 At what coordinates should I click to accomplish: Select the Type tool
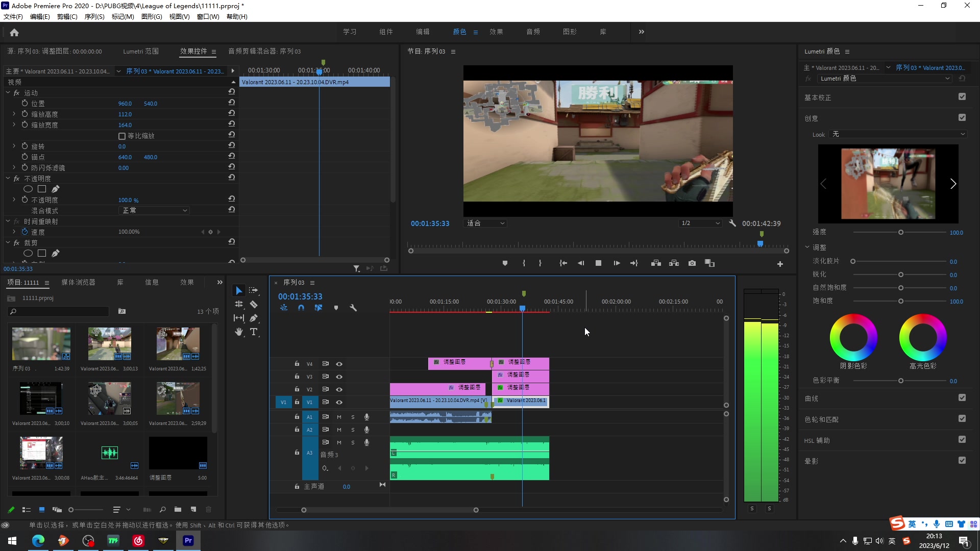click(x=253, y=332)
